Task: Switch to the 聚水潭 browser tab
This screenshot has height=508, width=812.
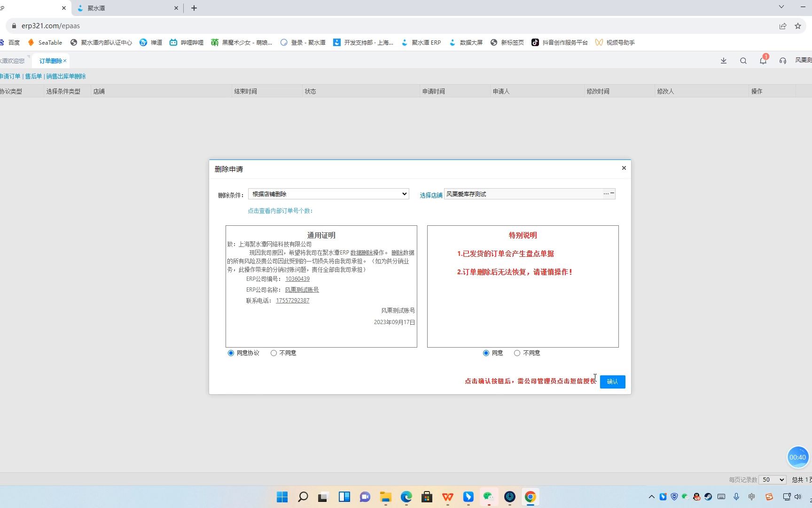Action: (127, 8)
